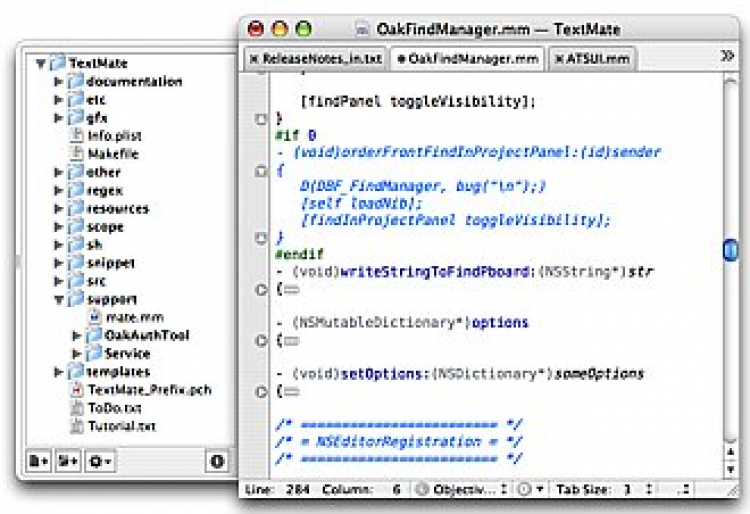This screenshot has width=750, height=514.
Task: Click the Line number 284 in status bar
Action: point(298,489)
